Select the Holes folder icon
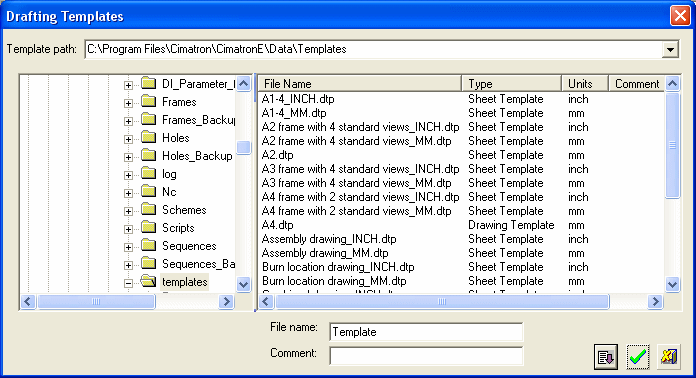 tap(149, 137)
